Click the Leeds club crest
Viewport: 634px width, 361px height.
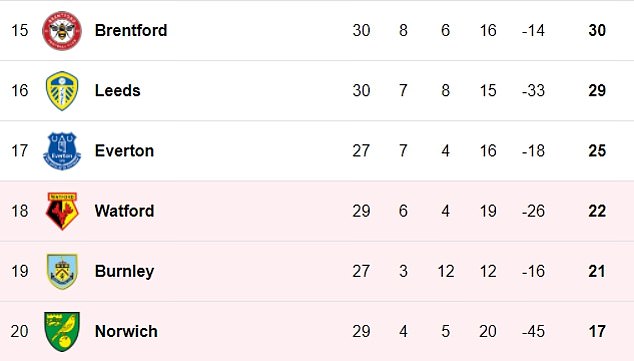point(62,91)
